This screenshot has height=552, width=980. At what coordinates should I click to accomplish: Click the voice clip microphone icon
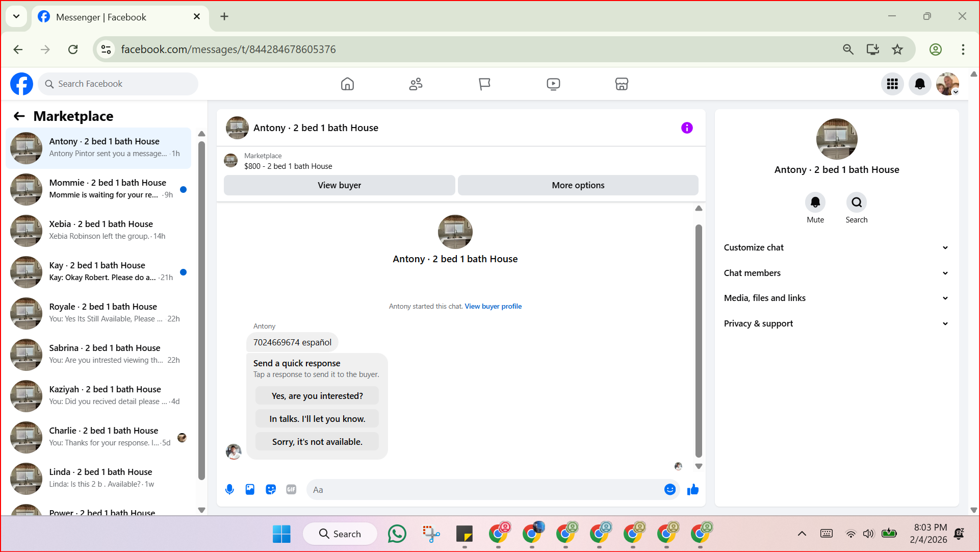point(229,490)
